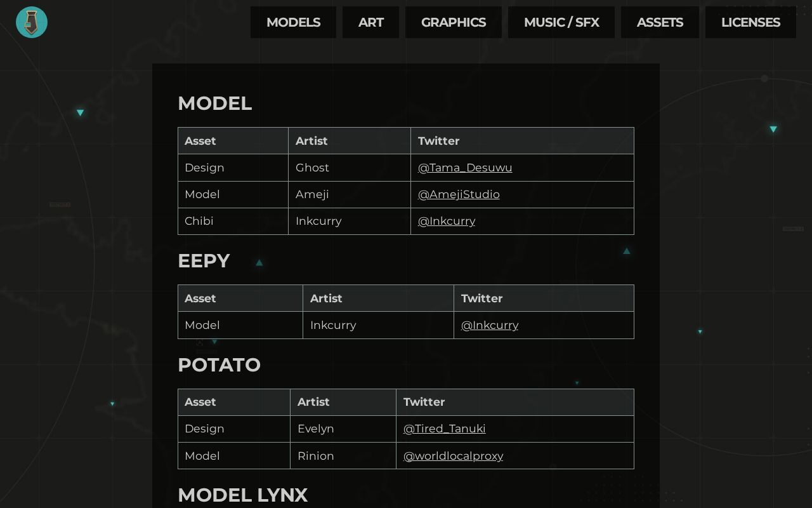
Task: Click the site logo icon top-left
Action: [x=32, y=22]
